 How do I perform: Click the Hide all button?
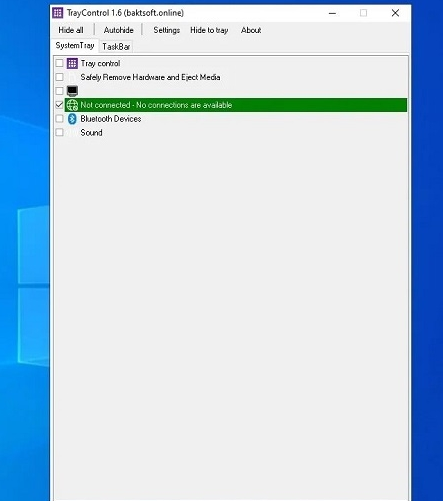[71, 30]
